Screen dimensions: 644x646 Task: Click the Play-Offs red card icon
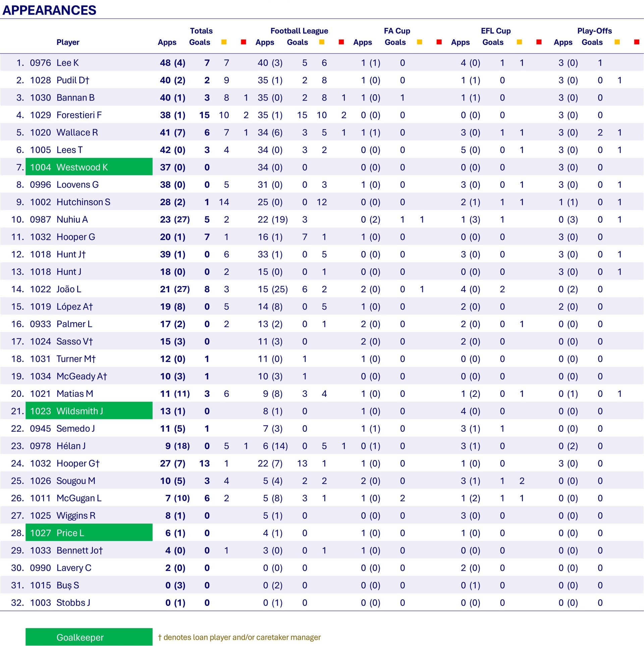pos(637,42)
